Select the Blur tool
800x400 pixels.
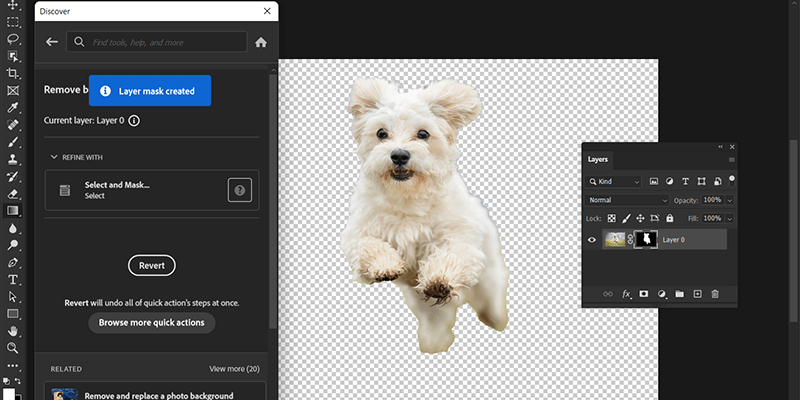(13, 228)
